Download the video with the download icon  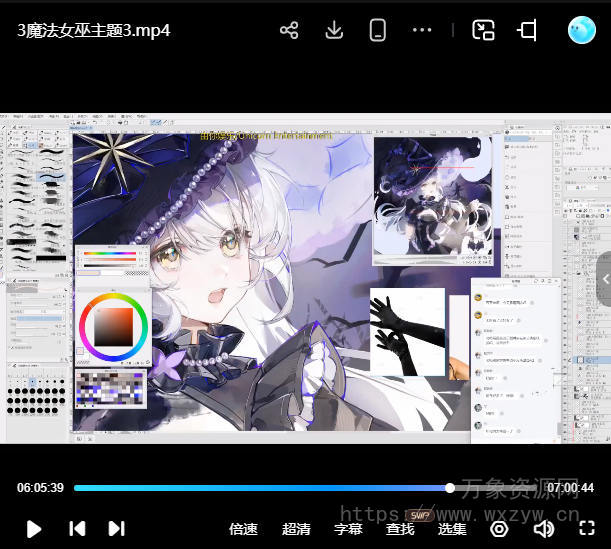(334, 30)
